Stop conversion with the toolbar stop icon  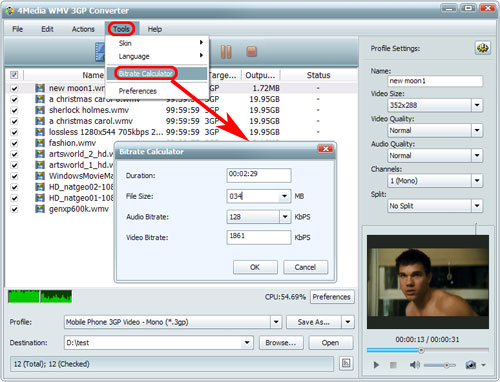251,52
